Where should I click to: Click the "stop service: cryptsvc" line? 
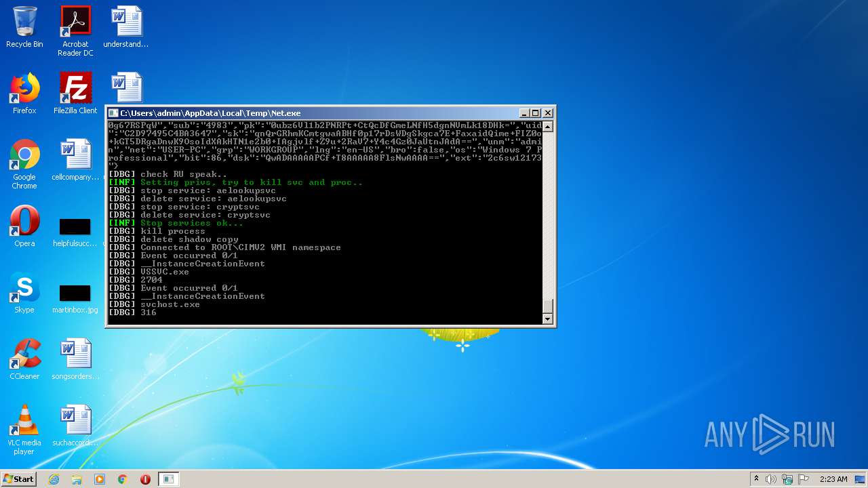[x=200, y=207]
